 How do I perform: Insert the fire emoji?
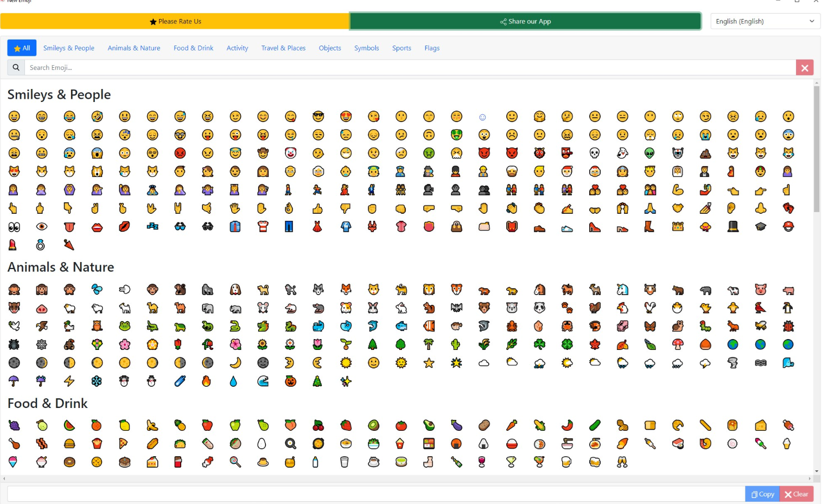click(x=206, y=381)
